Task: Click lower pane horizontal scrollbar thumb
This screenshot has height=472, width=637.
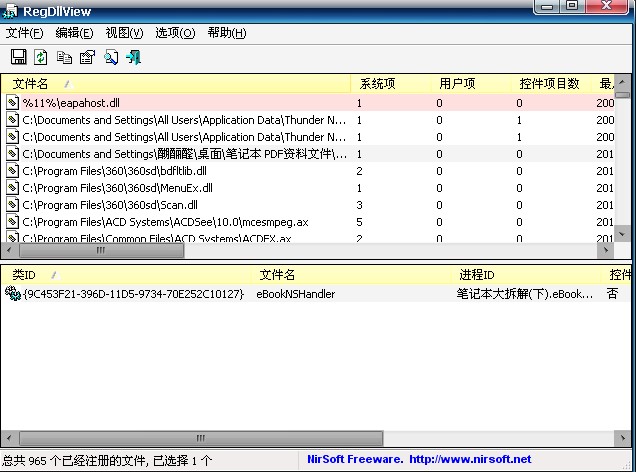Action: tap(200, 439)
